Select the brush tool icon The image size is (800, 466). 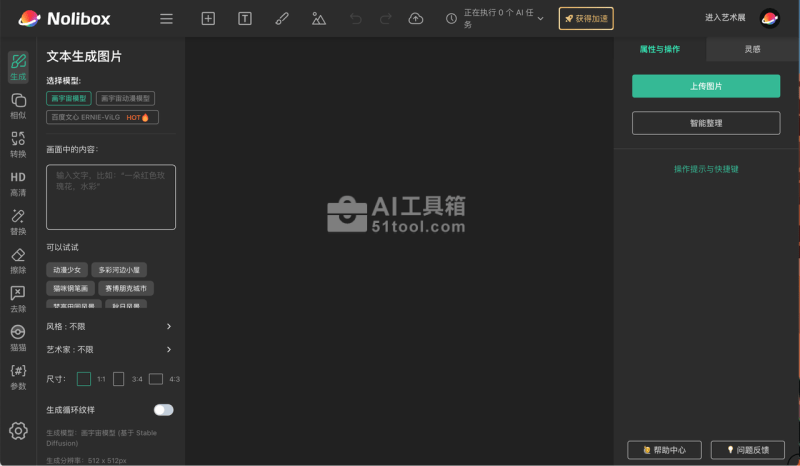coord(282,18)
